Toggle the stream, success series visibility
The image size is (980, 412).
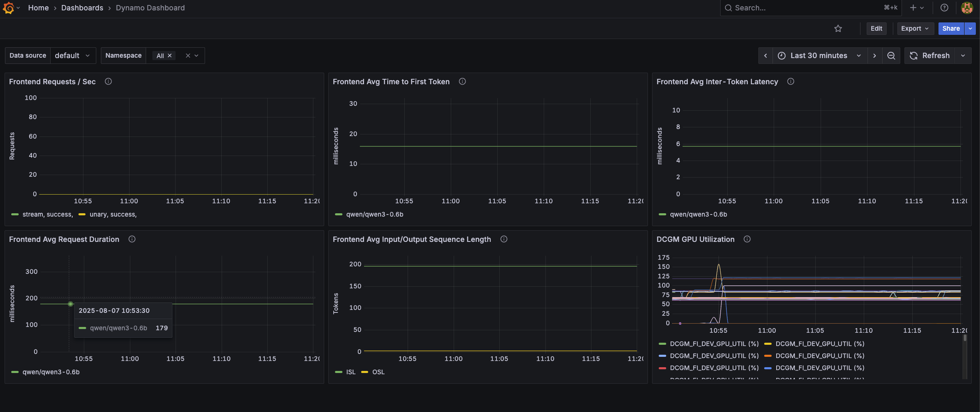[x=49, y=214]
